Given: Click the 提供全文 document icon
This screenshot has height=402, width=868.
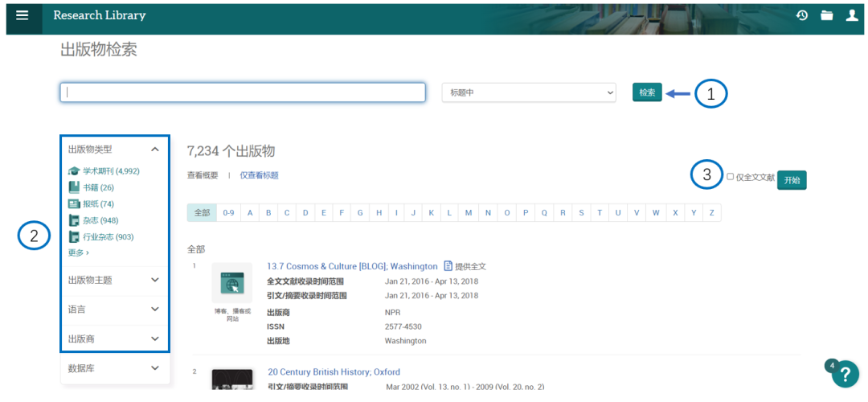Looking at the screenshot, I should point(448,266).
